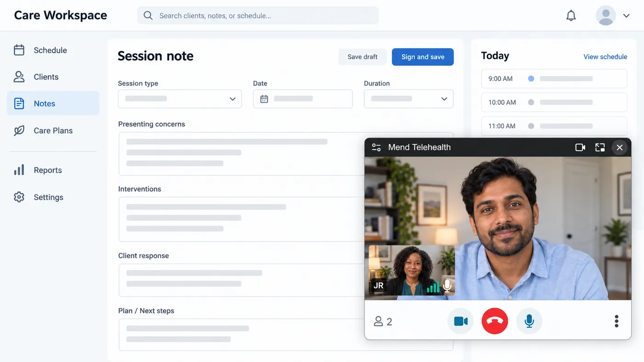The width and height of the screenshot is (644, 362).
Task: Click the calendar icon in Date field
Action: [264, 99]
